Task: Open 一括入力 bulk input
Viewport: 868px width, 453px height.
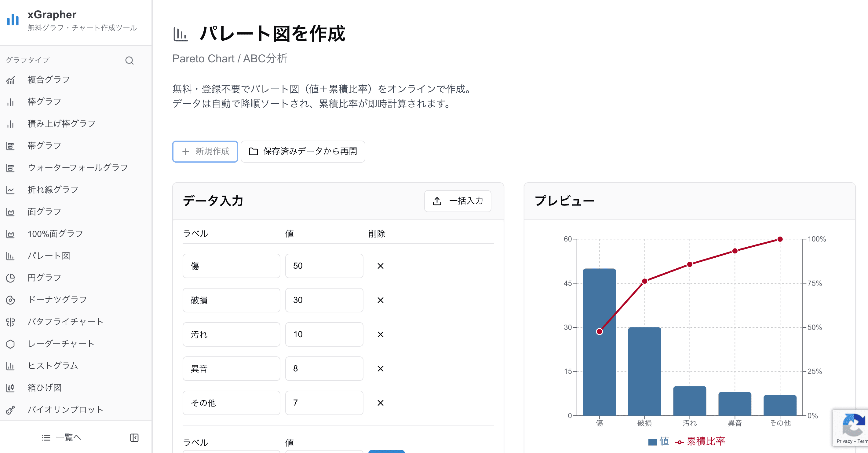Action: [457, 201]
